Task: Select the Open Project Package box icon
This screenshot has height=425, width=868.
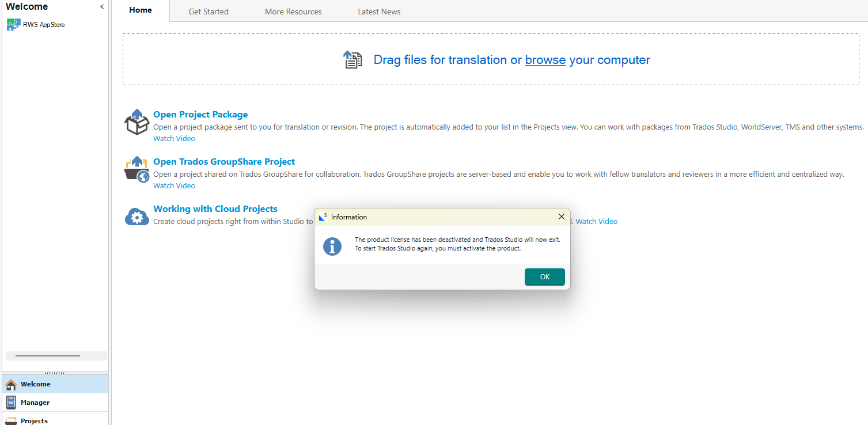Action: pos(137,122)
